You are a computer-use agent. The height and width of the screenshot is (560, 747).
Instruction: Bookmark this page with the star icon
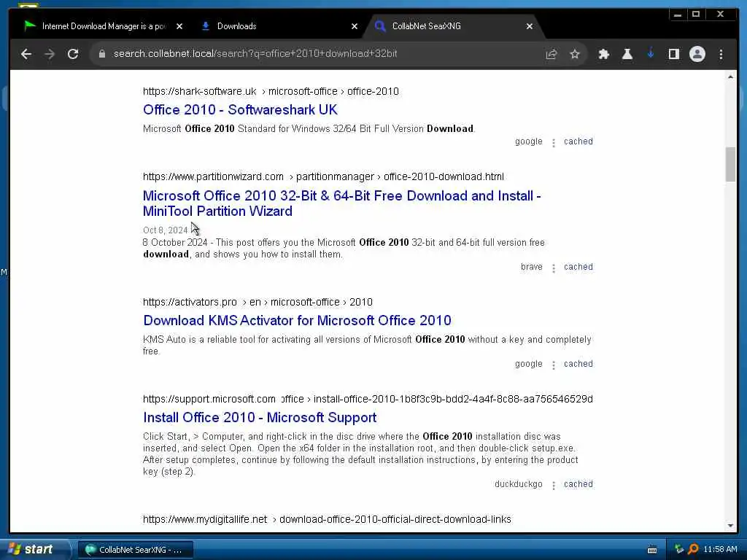pos(575,54)
